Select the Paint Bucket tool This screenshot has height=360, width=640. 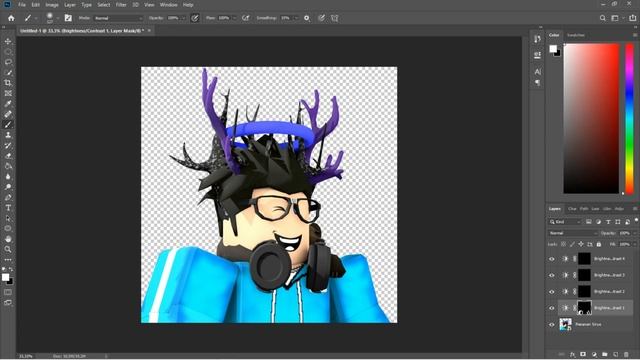coord(8,166)
